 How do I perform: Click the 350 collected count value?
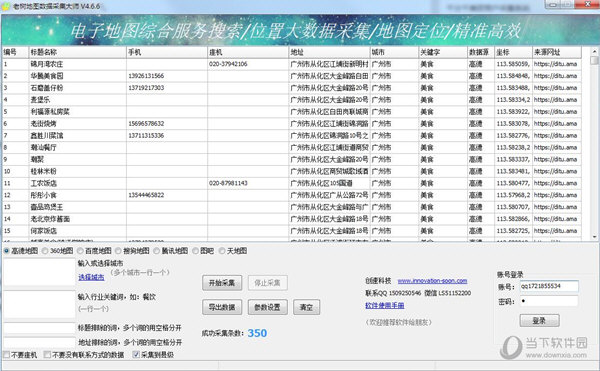[257, 333]
